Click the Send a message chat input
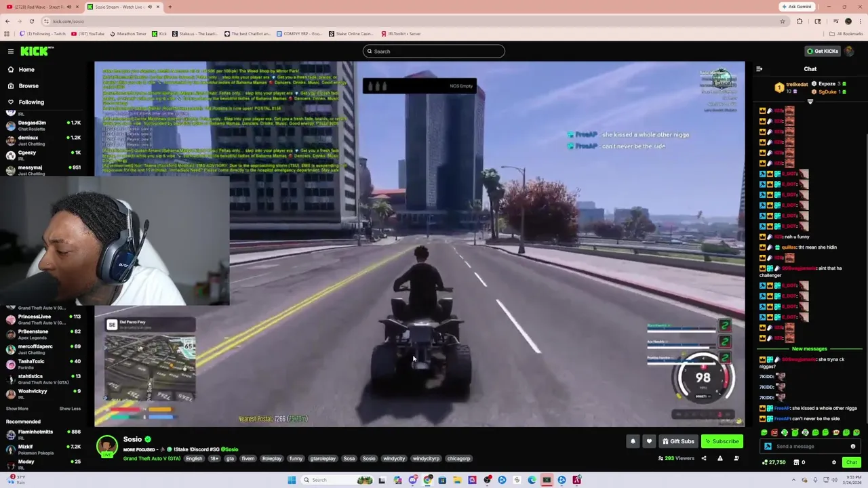This screenshot has width=868, height=488. pyautogui.click(x=811, y=447)
